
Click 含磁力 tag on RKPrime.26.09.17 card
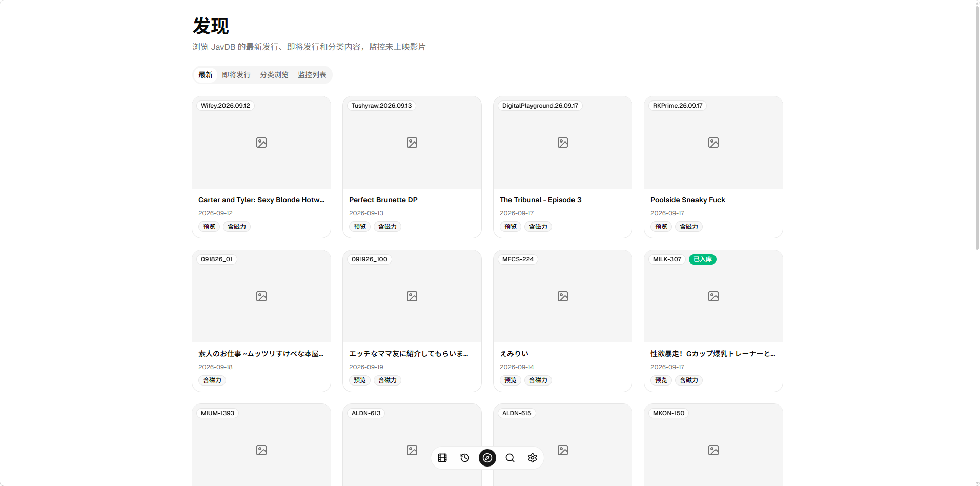689,227
